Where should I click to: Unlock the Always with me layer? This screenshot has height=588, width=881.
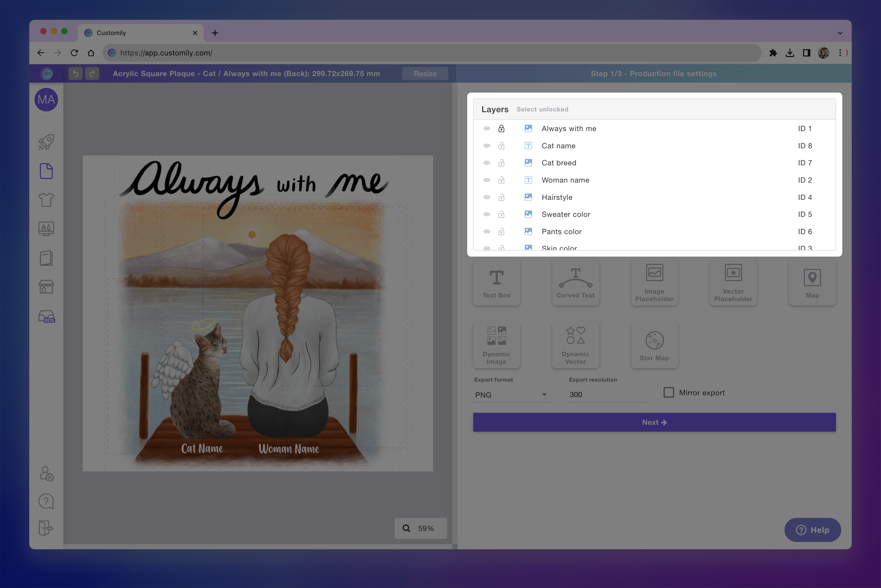pos(501,128)
